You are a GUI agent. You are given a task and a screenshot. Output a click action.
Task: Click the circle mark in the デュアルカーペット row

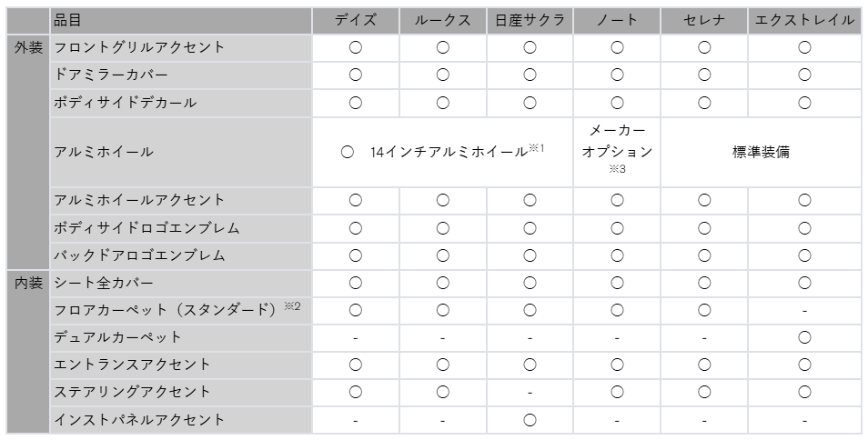804,337
